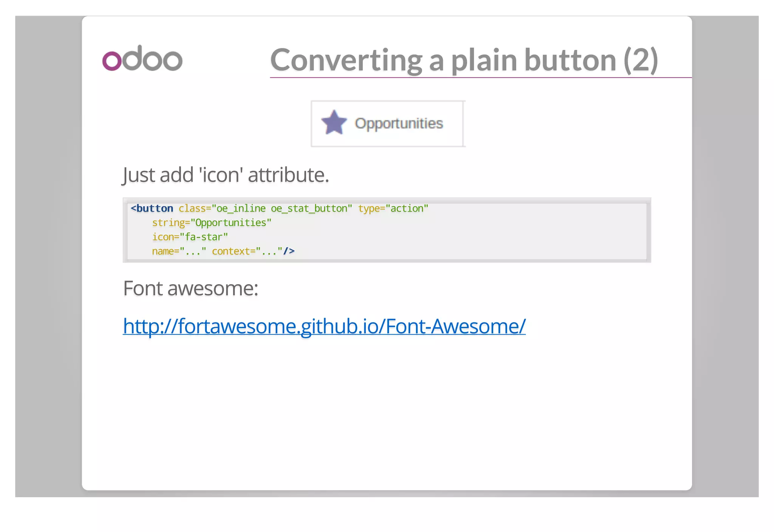Click the code line icon="fa-star"

[x=190, y=237]
